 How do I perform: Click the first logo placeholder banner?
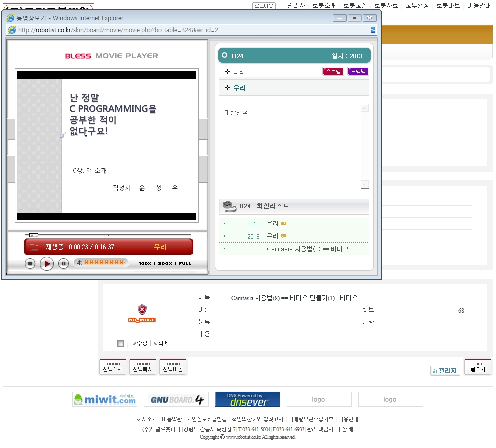pos(319,399)
